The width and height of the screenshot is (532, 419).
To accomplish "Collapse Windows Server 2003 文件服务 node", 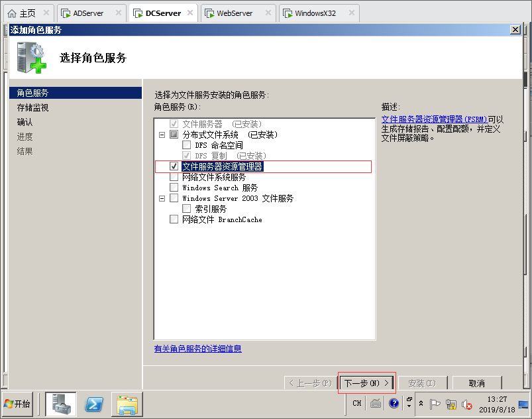I will tap(162, 198).
